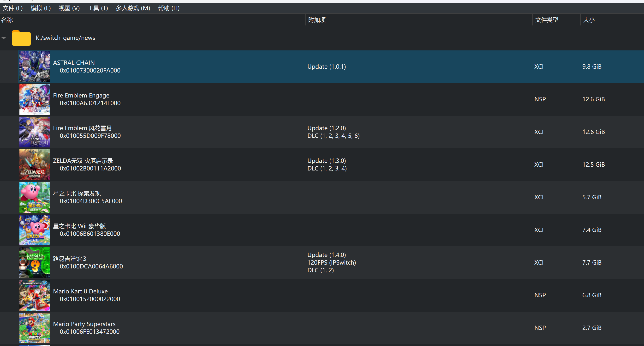The height and width of the screenshot is (346, 644).
Task: Click the yellow game directory folder icon
Action: coord(21,38)
